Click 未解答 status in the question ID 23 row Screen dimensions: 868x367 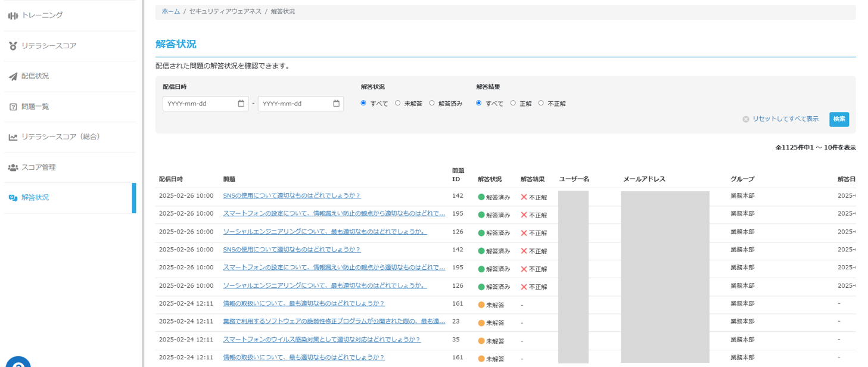(x=495, y=323)
